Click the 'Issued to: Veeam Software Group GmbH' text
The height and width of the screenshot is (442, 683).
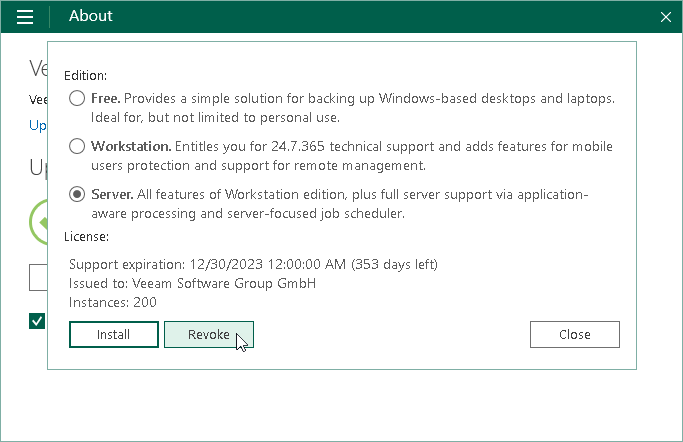pos(192,283)
